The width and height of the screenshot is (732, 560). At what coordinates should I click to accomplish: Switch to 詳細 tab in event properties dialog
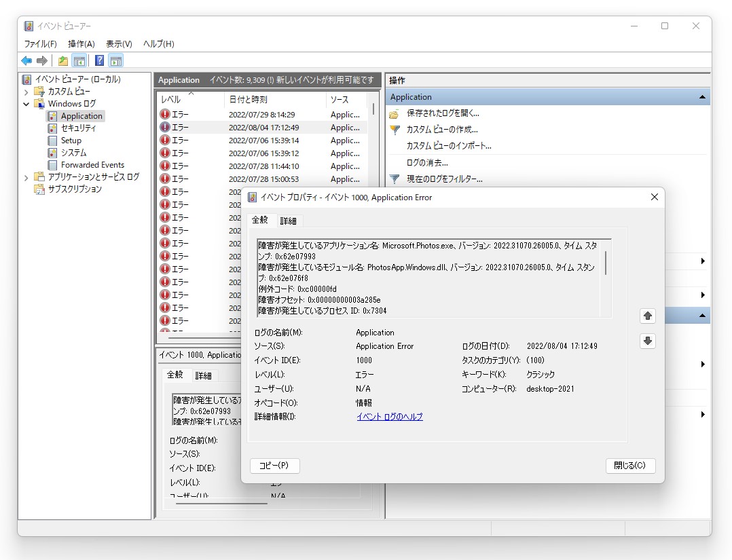point(288,221)
